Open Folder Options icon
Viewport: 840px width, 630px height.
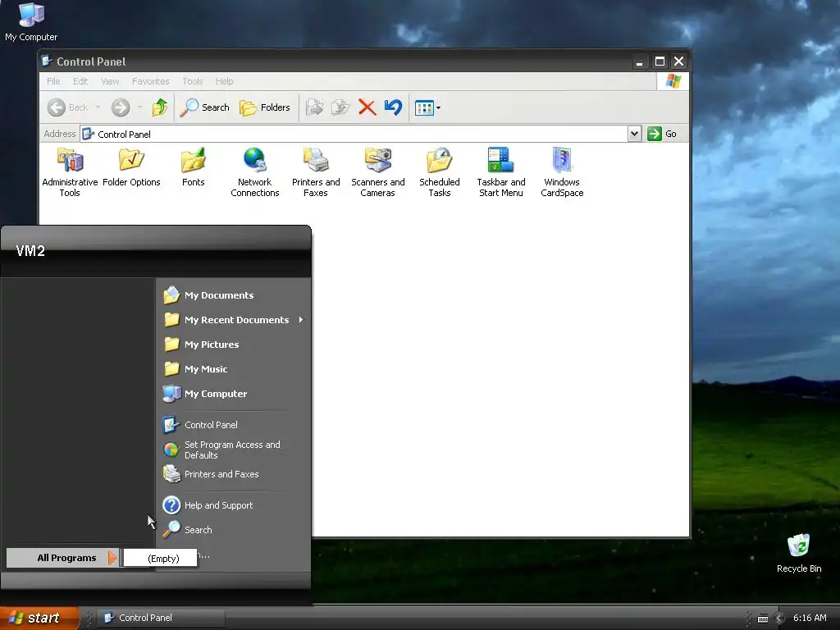click(131, 167)
